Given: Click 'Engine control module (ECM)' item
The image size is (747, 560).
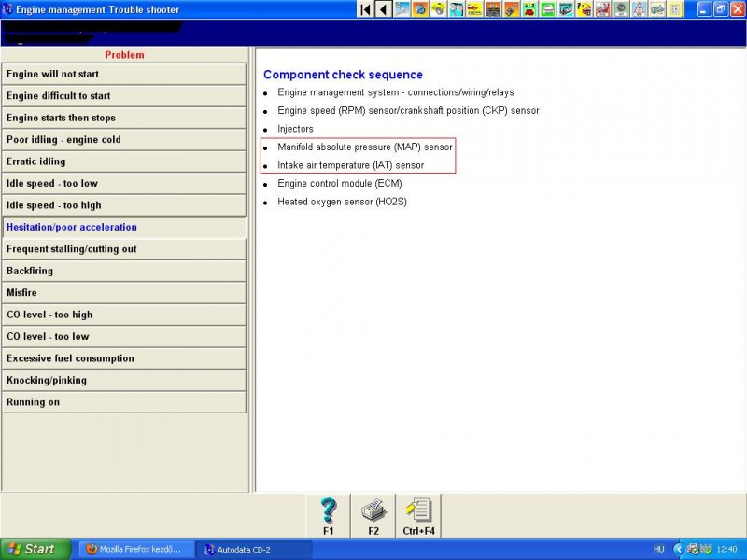Looking at the screenshot, I should (340, 184).
